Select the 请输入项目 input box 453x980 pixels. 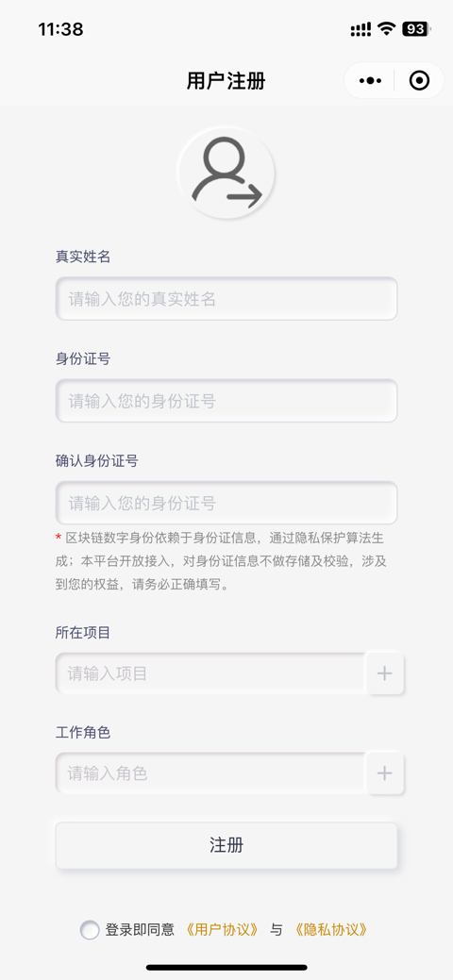210,673
